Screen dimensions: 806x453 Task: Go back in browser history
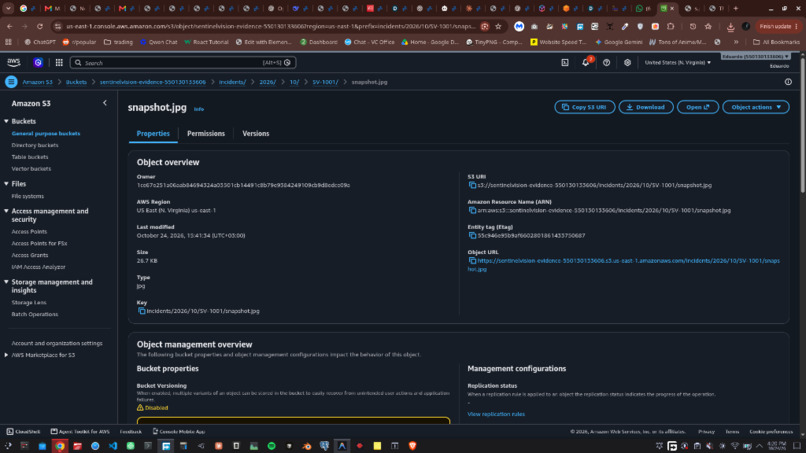click(10, 26)
